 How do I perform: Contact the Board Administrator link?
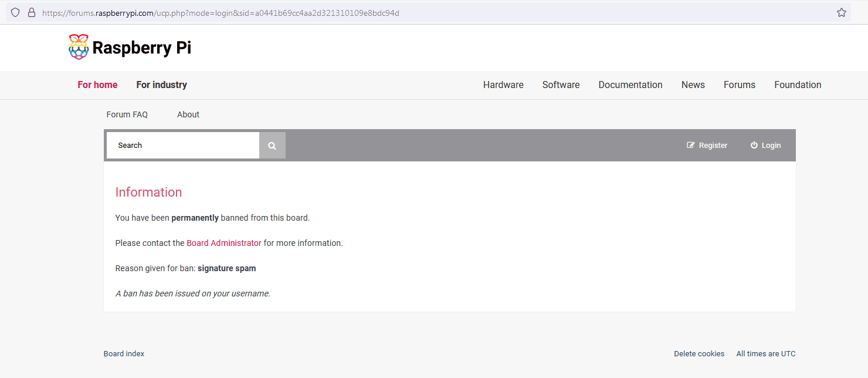click(224, 243)
